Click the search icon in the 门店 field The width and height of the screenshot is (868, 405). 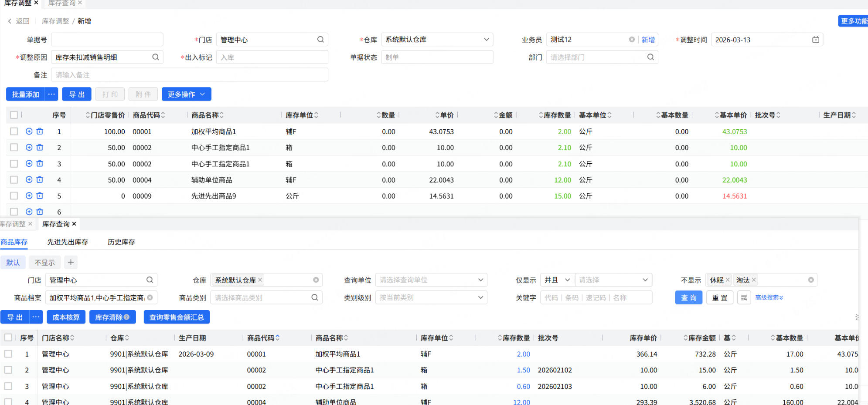point(320,40)
